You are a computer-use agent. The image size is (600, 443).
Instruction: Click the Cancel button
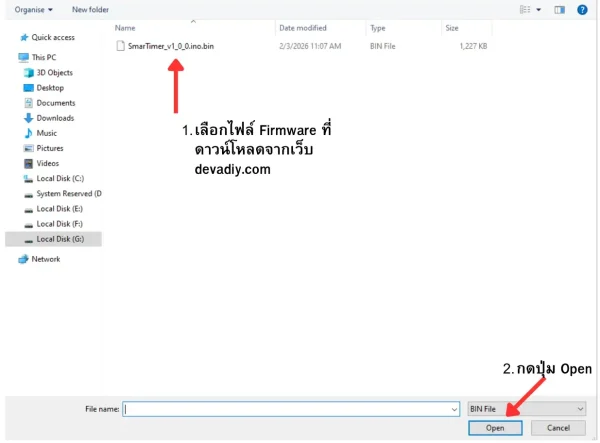point(558,428)
